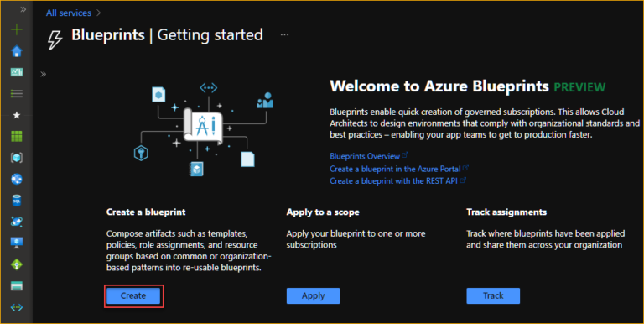644x324 pixels.
Task: Open All resources green grid icon
Action: point(17,136)
